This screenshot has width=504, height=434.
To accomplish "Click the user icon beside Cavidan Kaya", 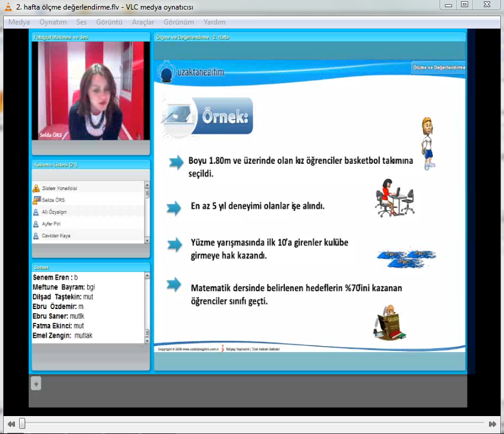I will point(36,236).
